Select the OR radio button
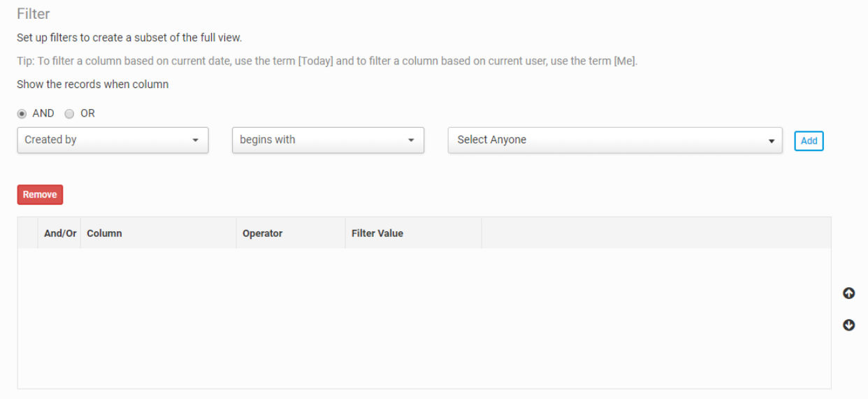 (x=69, y=113)
